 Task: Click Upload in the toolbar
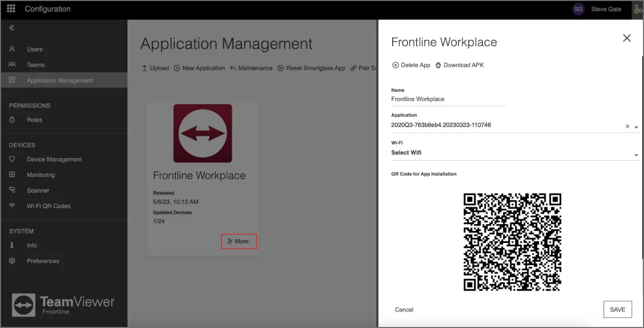(x=155, y=68)
